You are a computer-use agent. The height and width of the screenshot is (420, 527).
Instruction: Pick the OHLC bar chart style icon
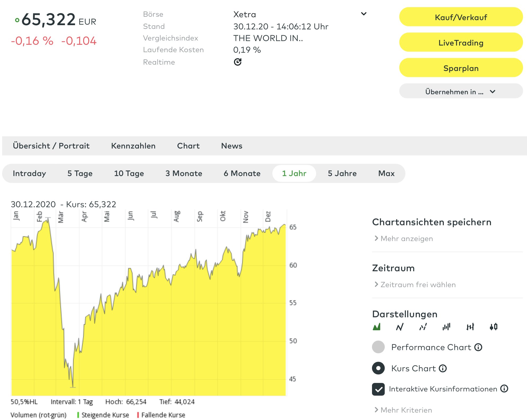(x=470, y=327)
